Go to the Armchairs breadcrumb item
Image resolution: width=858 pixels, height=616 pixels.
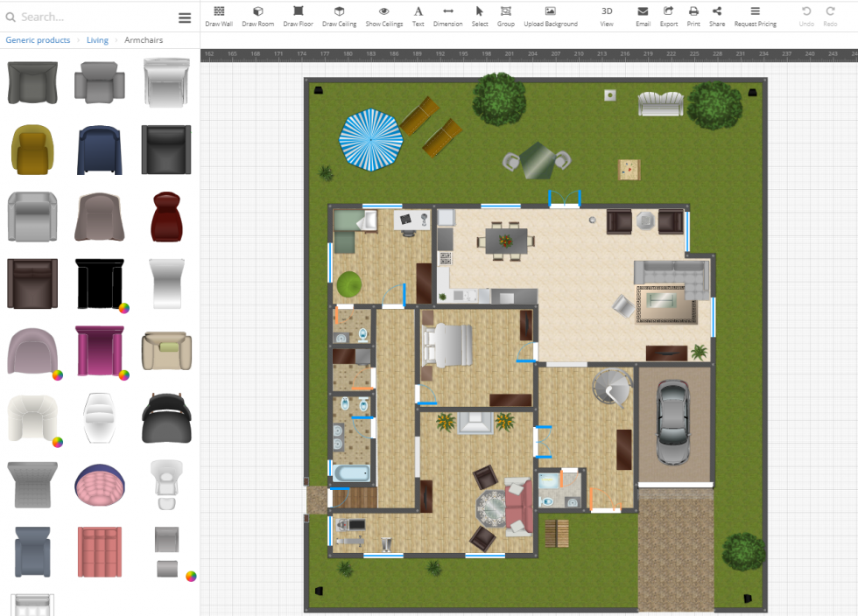click(x=145, y=39)
